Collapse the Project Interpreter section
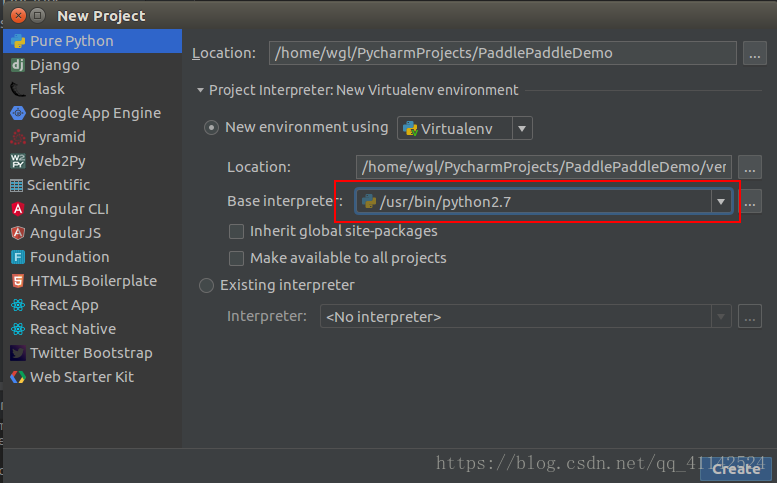Screen dimensions: 777x483 click(200, 90)
